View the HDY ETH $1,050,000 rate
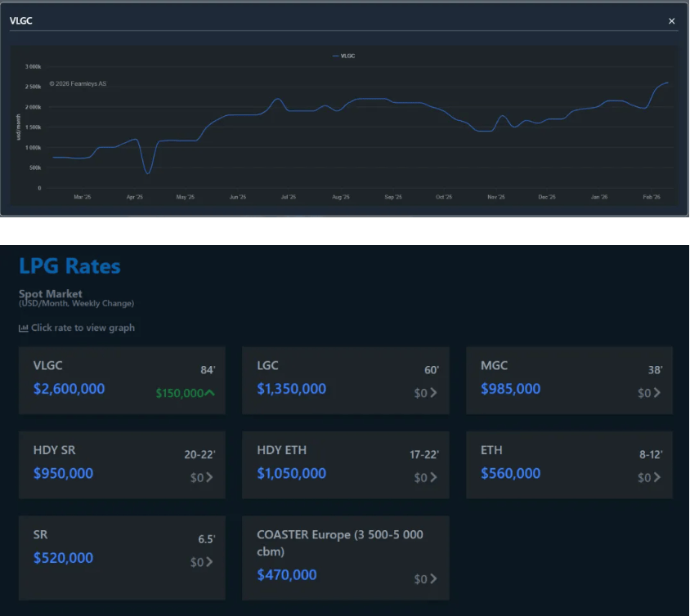Viewport: 690px width, 616px height. coord(291,474)
